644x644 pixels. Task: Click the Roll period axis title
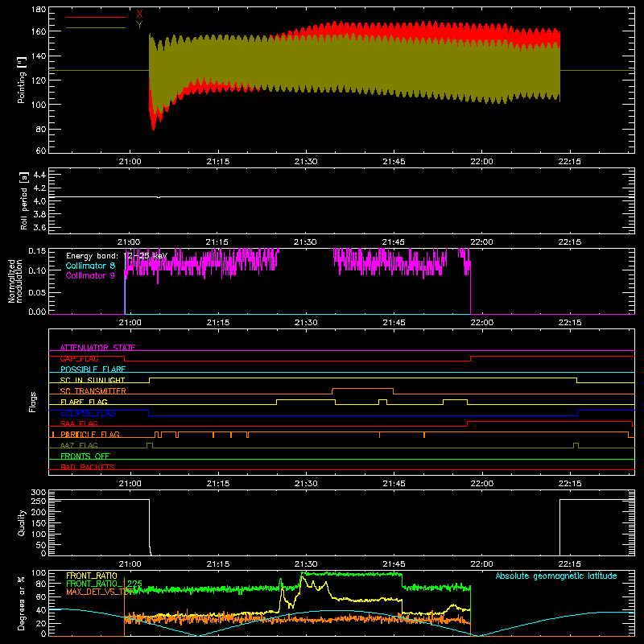(23, 200)
